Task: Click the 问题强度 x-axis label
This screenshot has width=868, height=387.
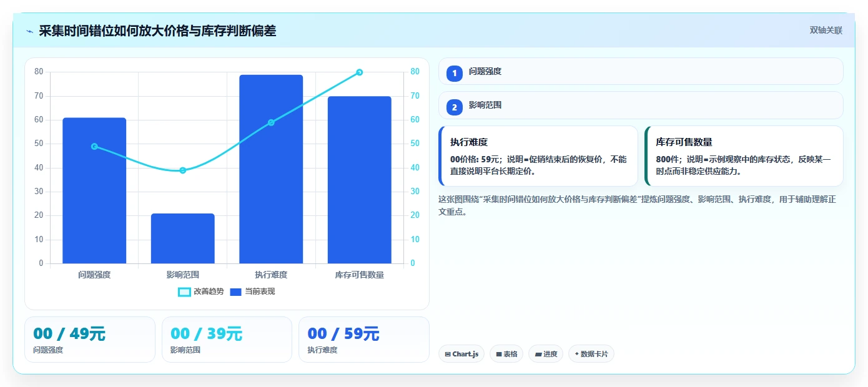Action: click(94, 275)
